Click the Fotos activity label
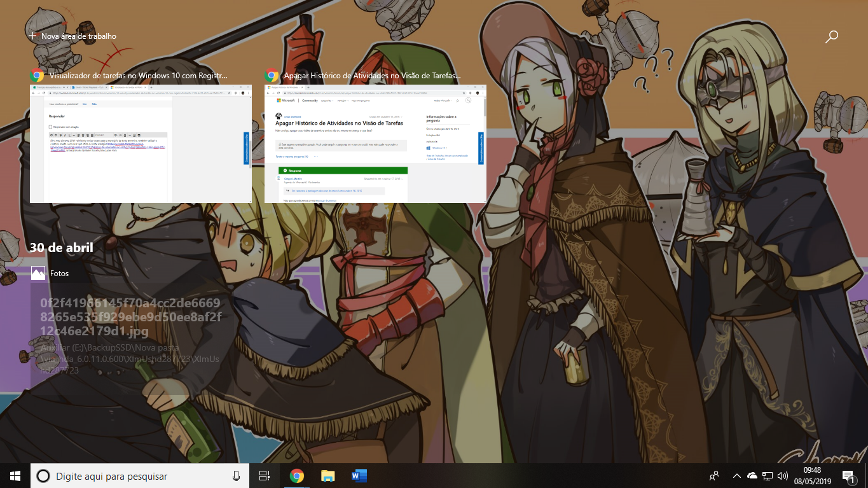Screen dimensions: 868x488 (59, 274)
